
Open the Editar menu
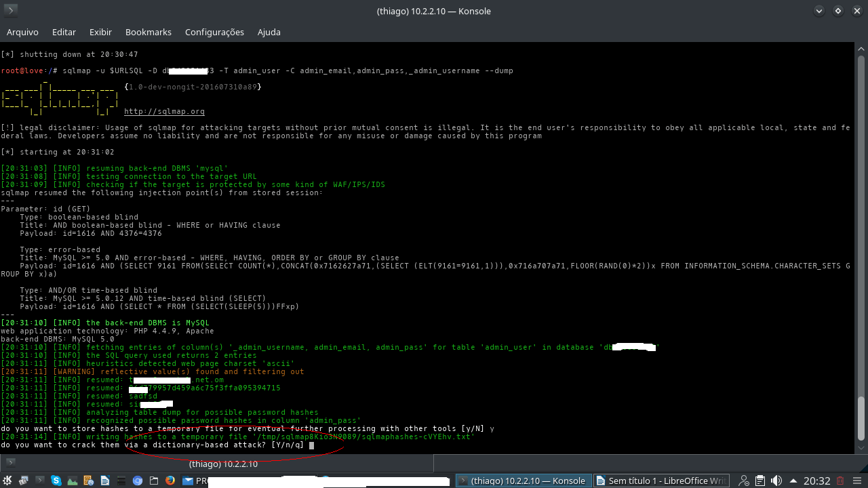tap(64, 32)
